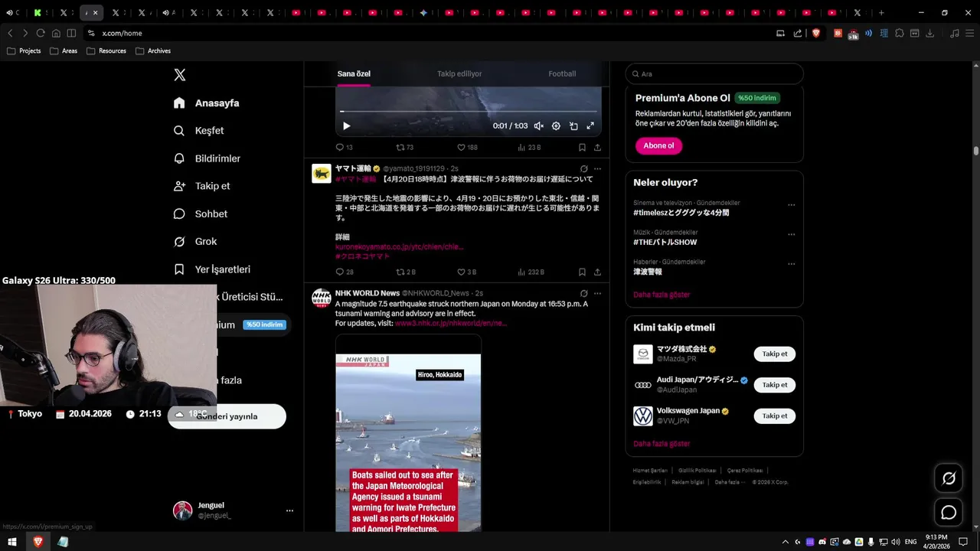Bookmark the ヤマト運輸 post

(582, 272)
